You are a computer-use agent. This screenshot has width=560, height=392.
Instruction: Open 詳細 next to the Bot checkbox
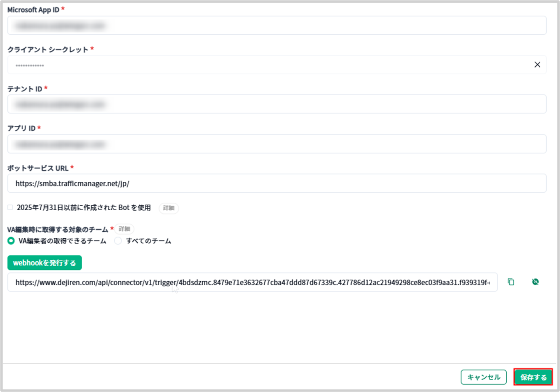coord(168,208)
